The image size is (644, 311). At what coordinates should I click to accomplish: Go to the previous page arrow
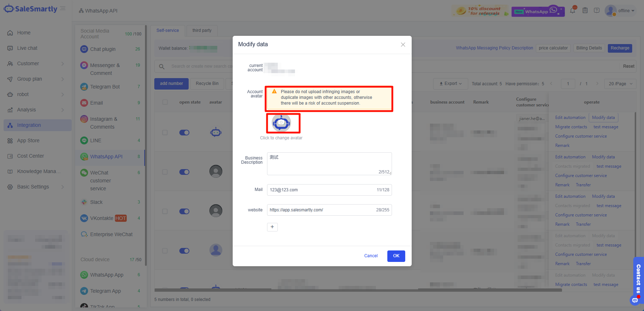(x=551, y=84)
